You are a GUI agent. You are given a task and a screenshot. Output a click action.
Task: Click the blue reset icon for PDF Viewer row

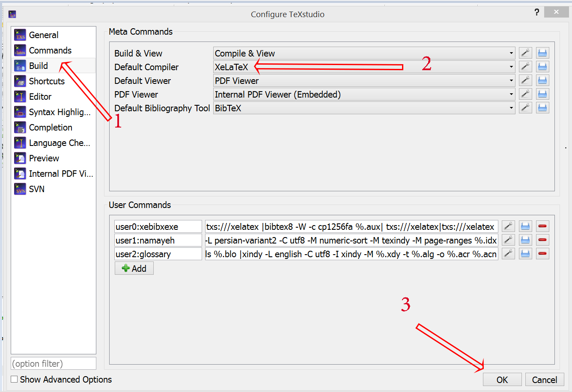[x=542, y=94]
